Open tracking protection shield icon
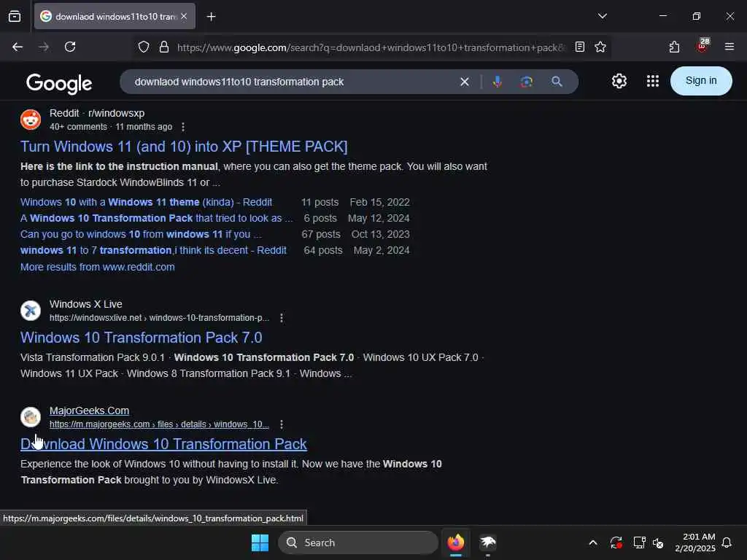The width and height of the screenshot is (747, 560). 144,47
